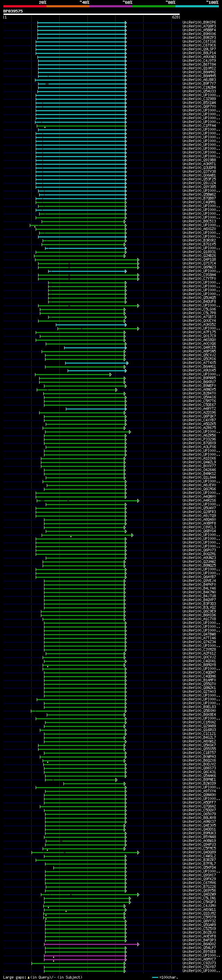
Task: Select label UniRef100_A8JBB3
Action: point(199,80)
